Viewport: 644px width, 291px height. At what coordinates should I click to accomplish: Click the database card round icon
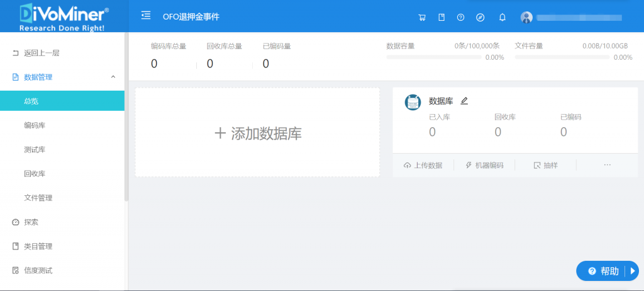pyautogui.click(x=413, y=102)
